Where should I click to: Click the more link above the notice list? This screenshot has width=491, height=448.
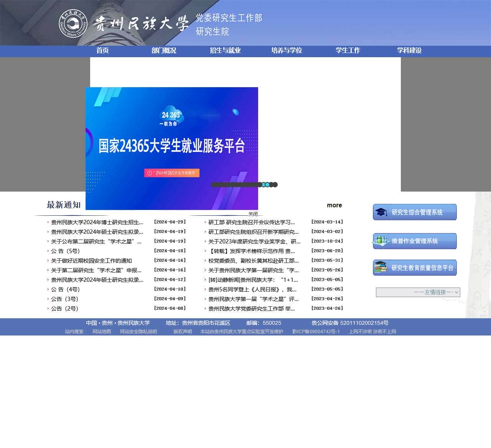tap(334, 205)
